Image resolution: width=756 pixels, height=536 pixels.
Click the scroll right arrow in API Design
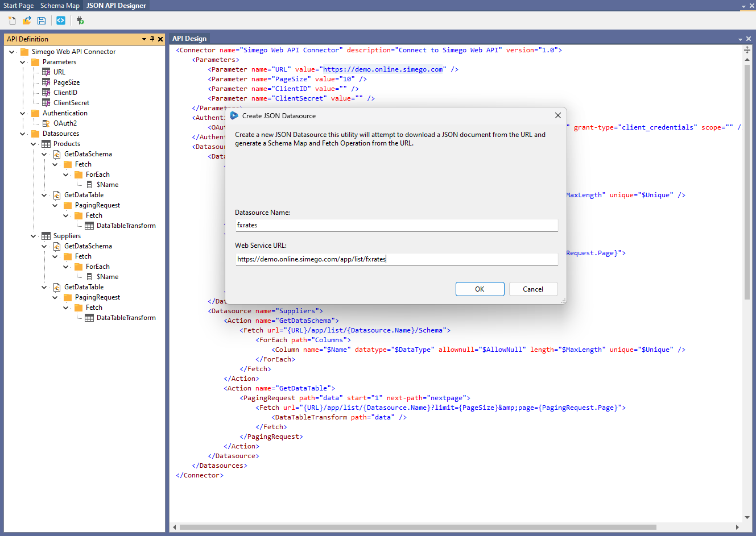tap(738, 527)
